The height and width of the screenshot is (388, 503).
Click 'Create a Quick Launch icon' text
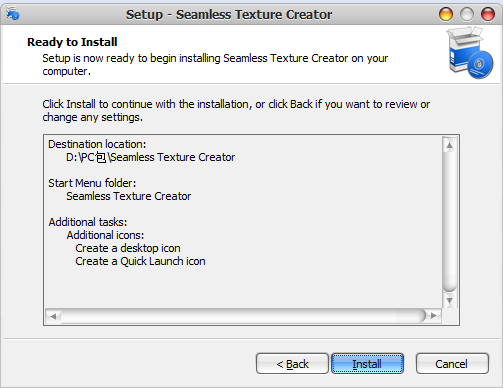(x=140, y=261)
